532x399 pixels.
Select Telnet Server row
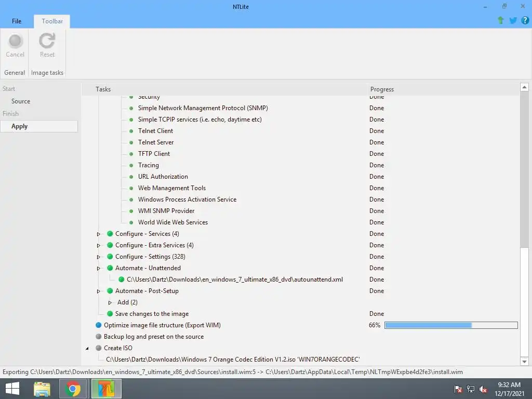pos(156,142)
